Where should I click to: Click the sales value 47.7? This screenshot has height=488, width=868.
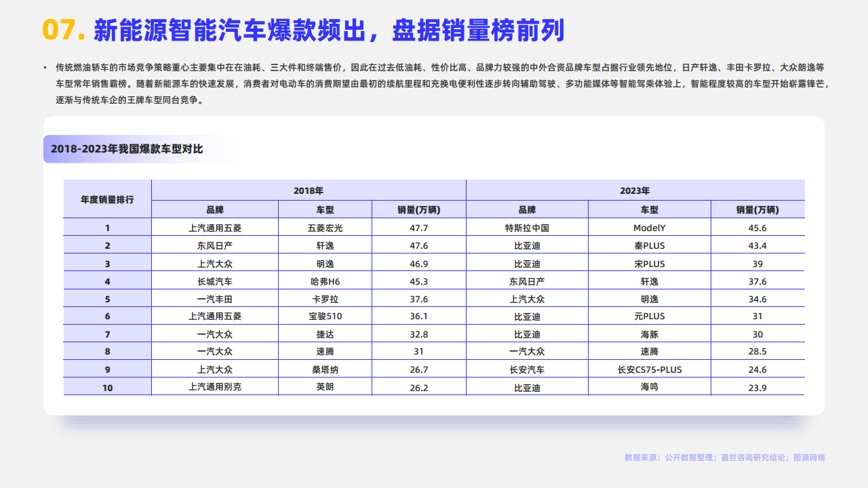click(419, 228)
